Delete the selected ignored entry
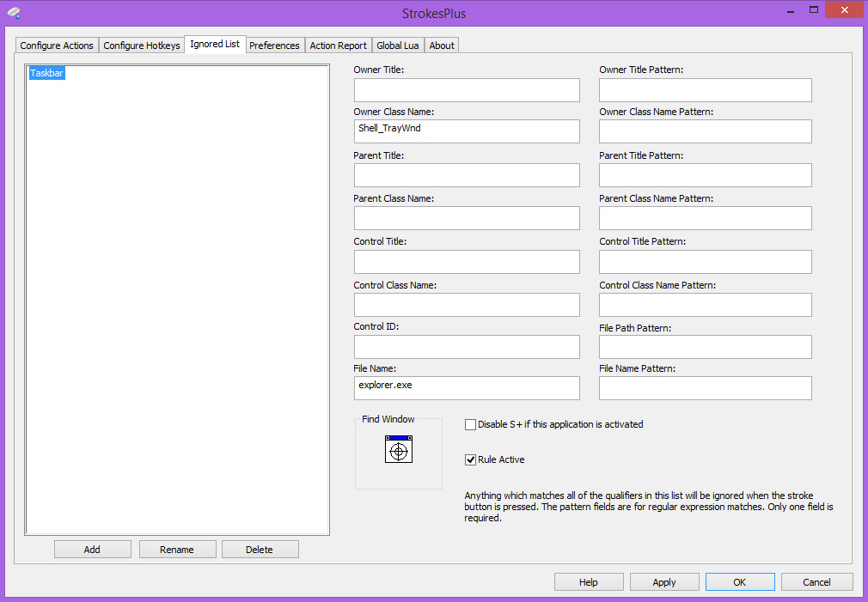 point(260,550)
